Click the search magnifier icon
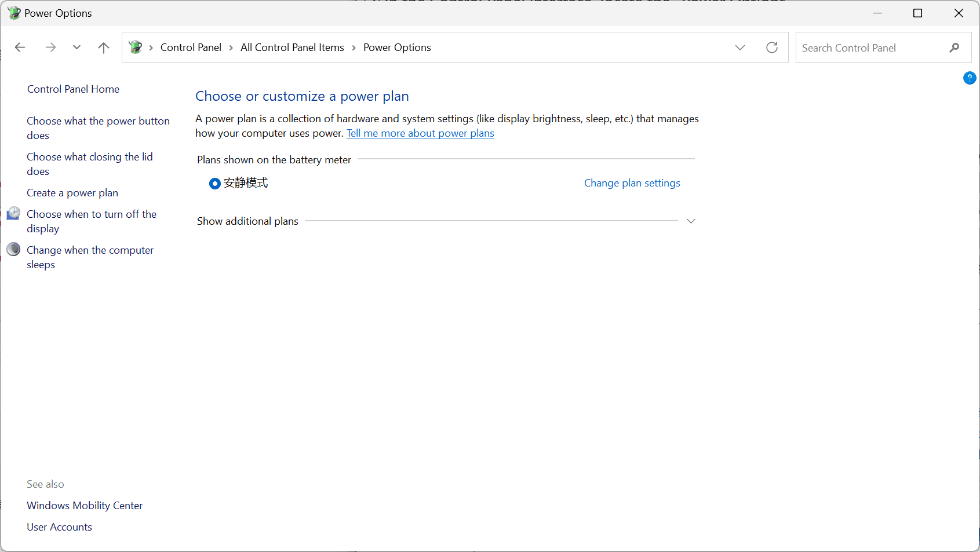The width and height of the screenshot is (980, 552). (x=955, y=47)
